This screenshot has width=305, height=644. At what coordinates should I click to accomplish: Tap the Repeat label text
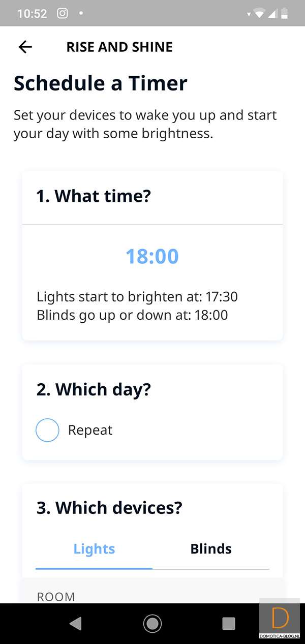90,430
